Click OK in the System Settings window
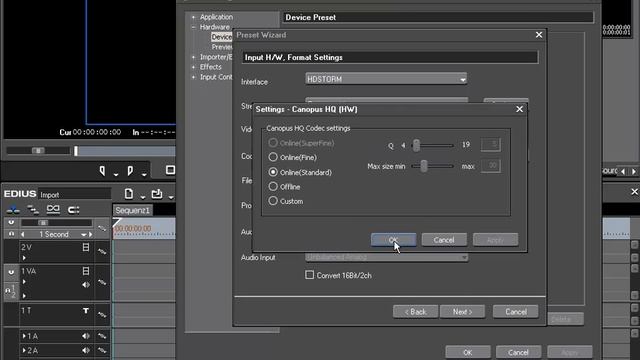This screenshot has width=640, height=360. pos(468,352)
